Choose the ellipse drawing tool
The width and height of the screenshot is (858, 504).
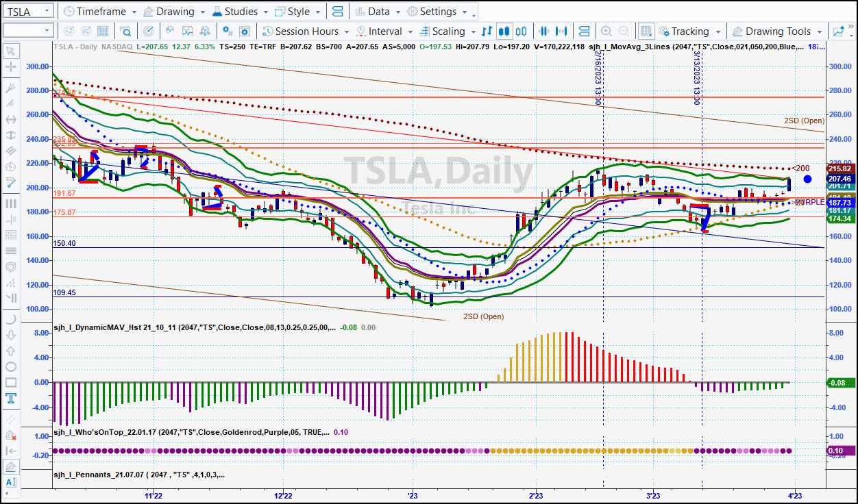(11, 366)
